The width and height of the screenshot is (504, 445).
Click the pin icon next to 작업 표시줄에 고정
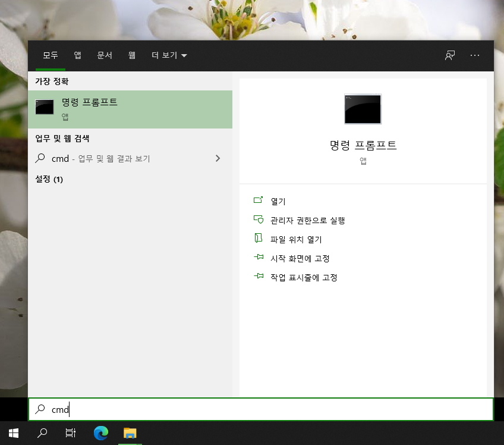pos(259,276)
